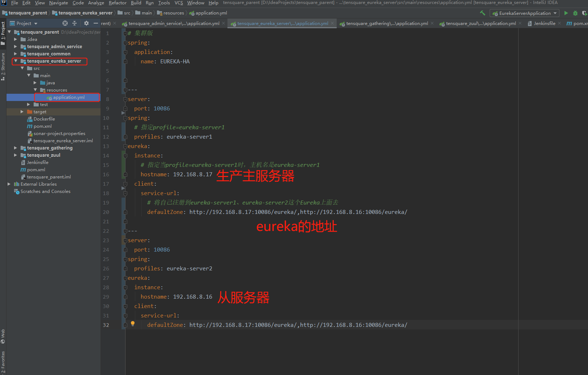The image size is (588, 375).
Task: Open the Tools menu
Action: tap(164, 3)
